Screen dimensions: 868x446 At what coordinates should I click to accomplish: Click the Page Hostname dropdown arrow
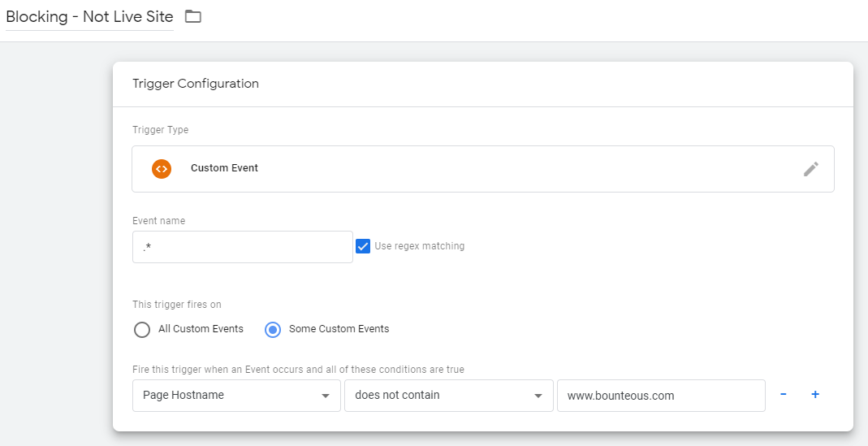click(326, 396)
